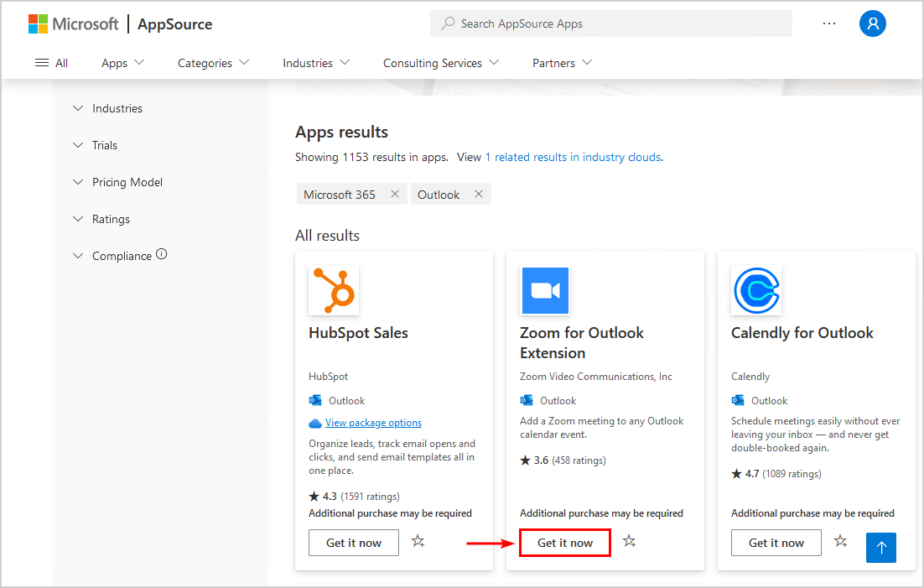
Task: Open the user account profile icon
Action: tap(873, 23)
